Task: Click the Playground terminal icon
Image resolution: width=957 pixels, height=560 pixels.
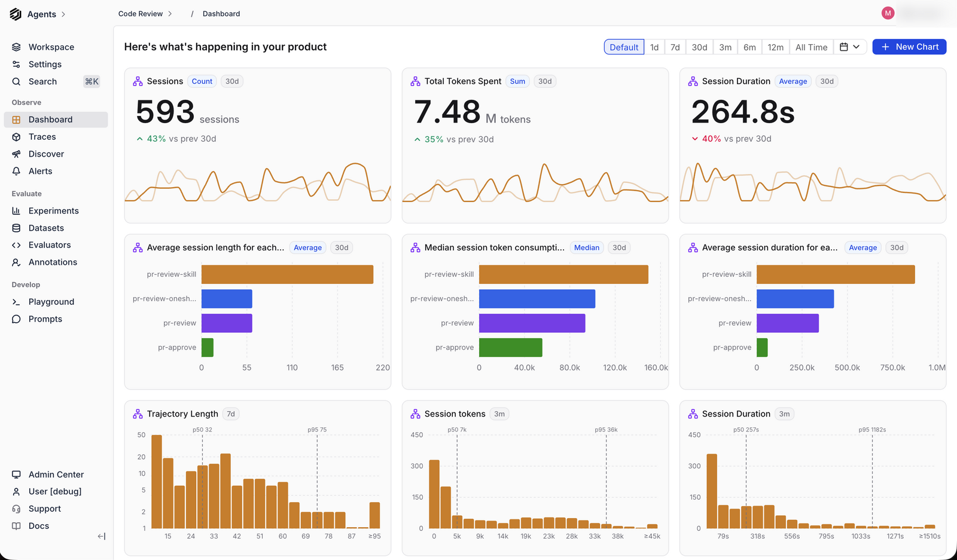Action: tap(16, 302)
